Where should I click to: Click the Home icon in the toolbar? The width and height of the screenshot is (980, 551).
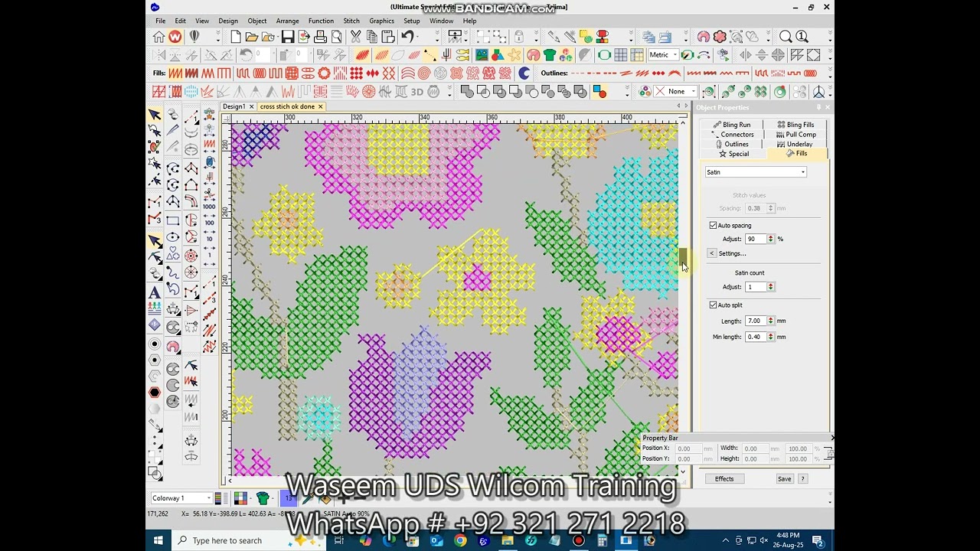point(158,37)
